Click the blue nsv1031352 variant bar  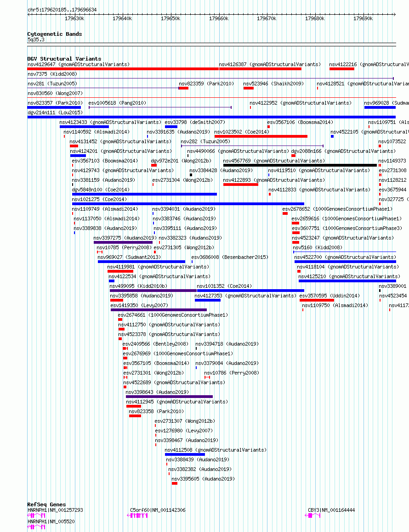coord(251,291)
